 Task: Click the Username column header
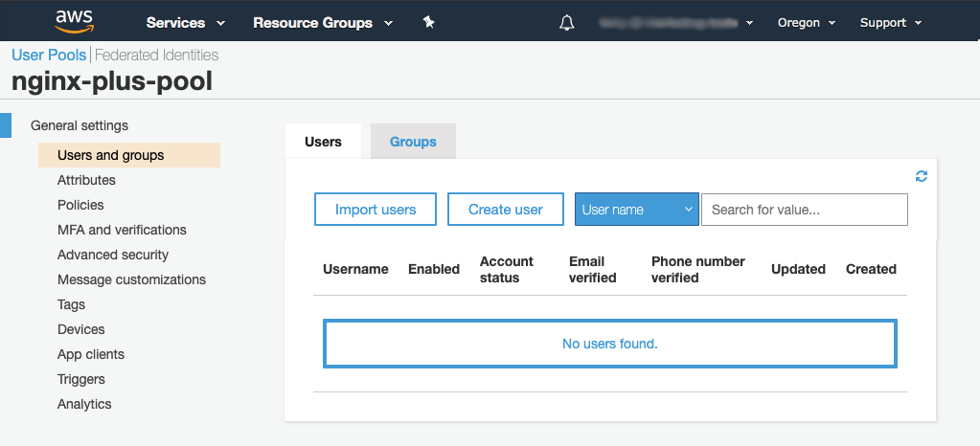click(355, 269)
